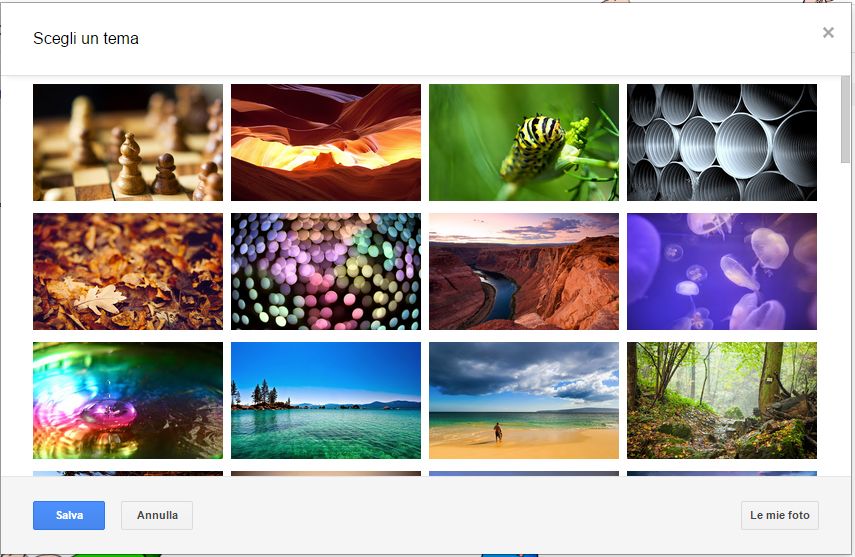Image resolution: width=855 pixels, height=557 pixels.
Task: Click the theme list scrollbar thumb
Action: pos(846,118)
